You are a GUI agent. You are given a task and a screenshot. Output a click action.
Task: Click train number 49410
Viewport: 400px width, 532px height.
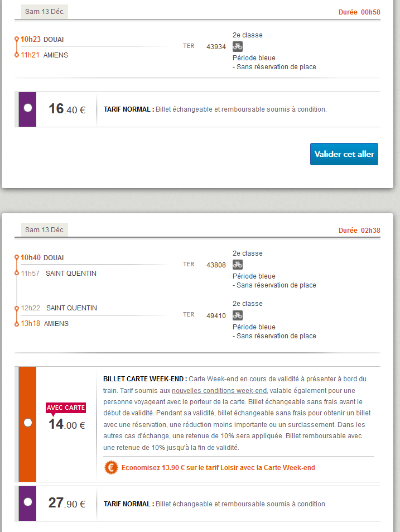click(x=216, y=316)
